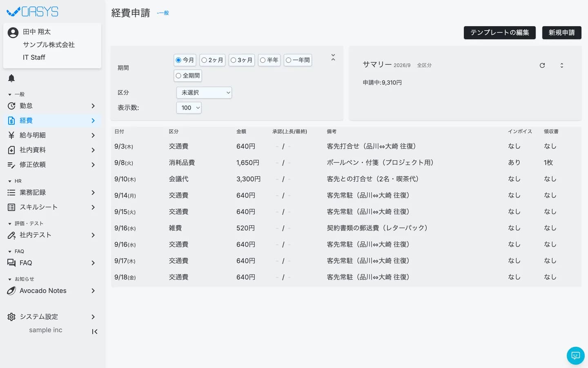Click the システム設定 gear icon
Viewport: 588px width, 368px height.
(x=11, y=317)
